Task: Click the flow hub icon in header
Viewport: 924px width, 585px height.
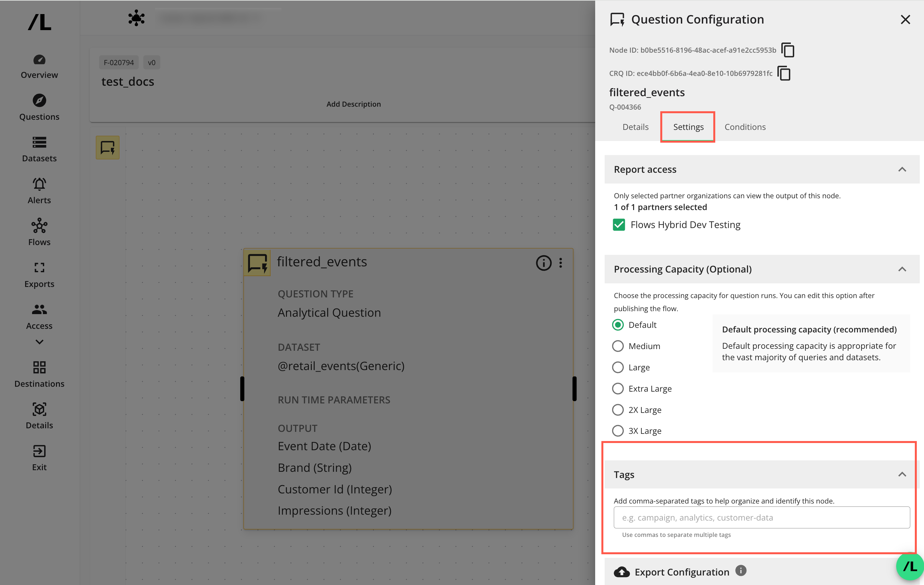Action: tap(136, 18)
